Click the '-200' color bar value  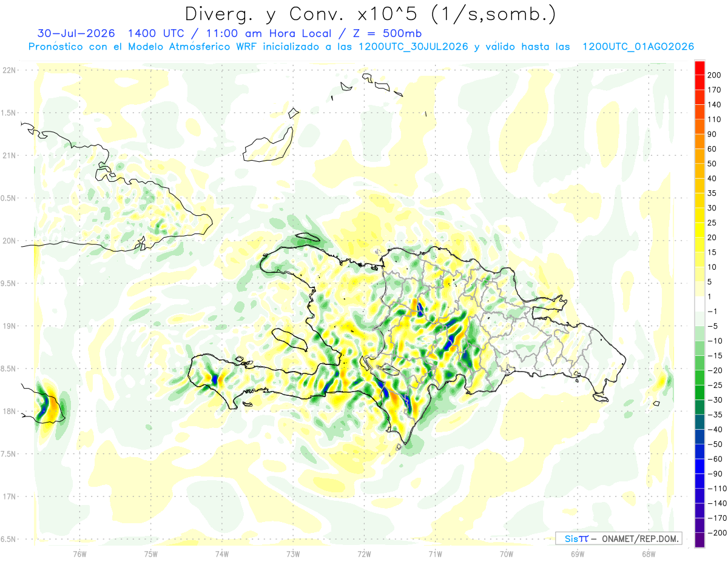click(717, 533)
